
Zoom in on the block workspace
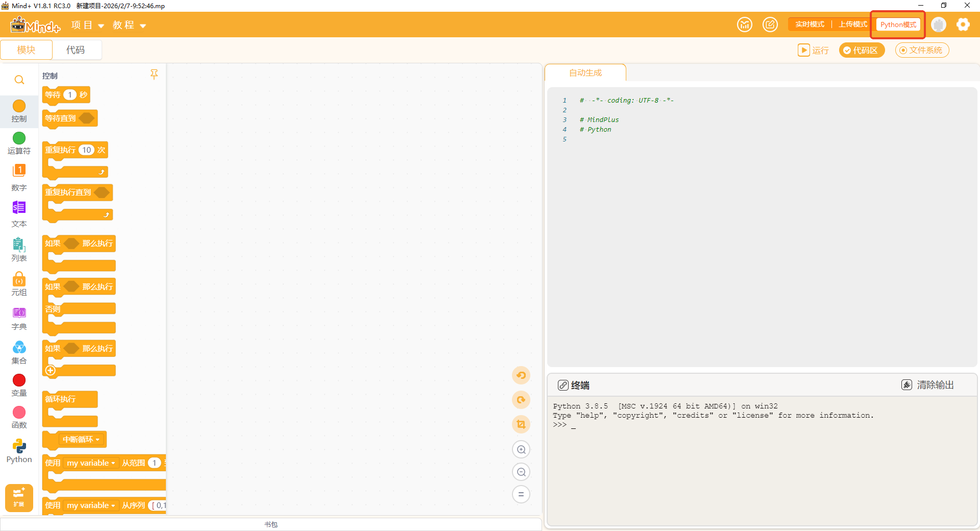[521, 449]
